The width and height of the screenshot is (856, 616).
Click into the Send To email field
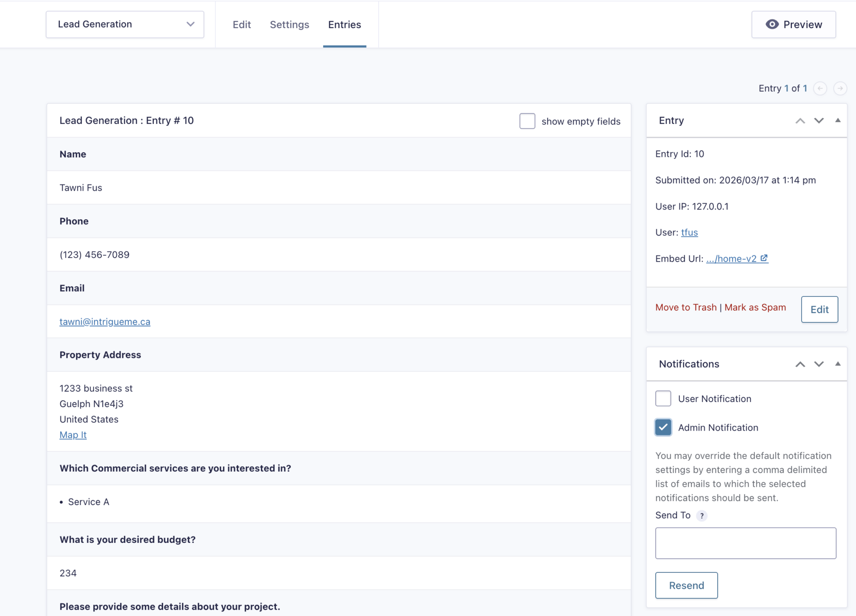point(745,543)
